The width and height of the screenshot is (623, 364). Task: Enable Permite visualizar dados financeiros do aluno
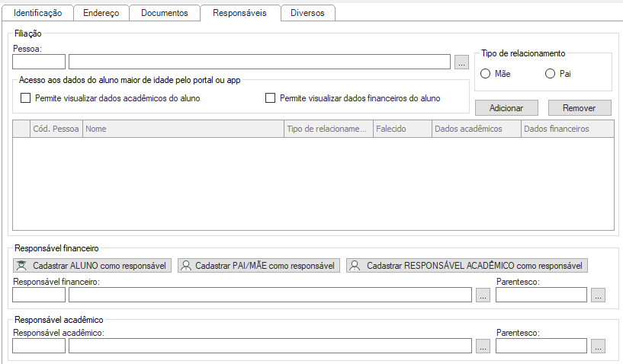[x=270, y=98]
